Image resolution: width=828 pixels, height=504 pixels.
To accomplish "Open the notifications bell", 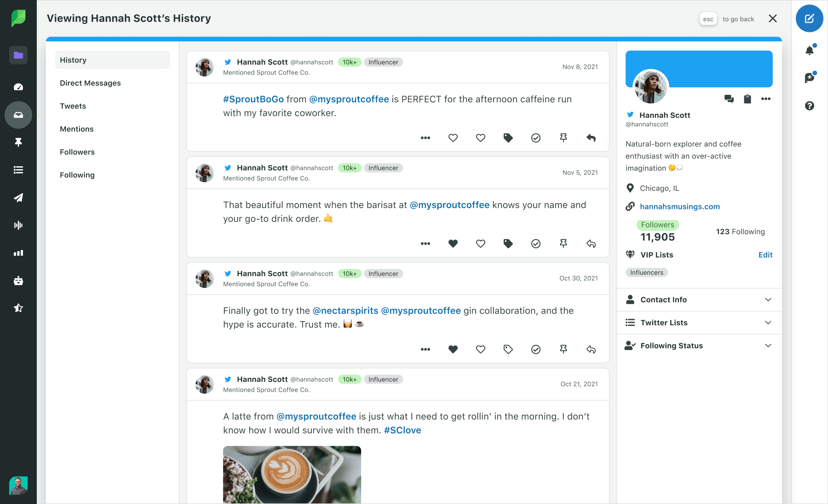I will coord(809,50).
